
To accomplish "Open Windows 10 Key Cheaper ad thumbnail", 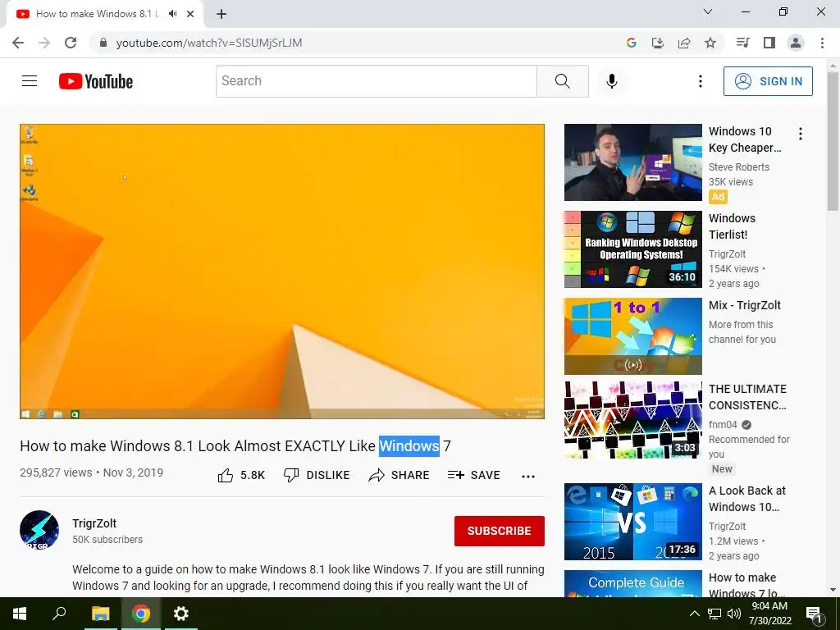I will click(633, 162).
